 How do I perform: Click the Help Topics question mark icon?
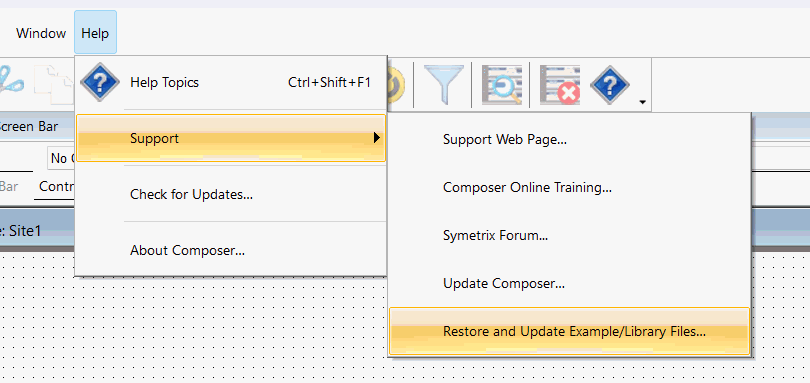(100, 82)
